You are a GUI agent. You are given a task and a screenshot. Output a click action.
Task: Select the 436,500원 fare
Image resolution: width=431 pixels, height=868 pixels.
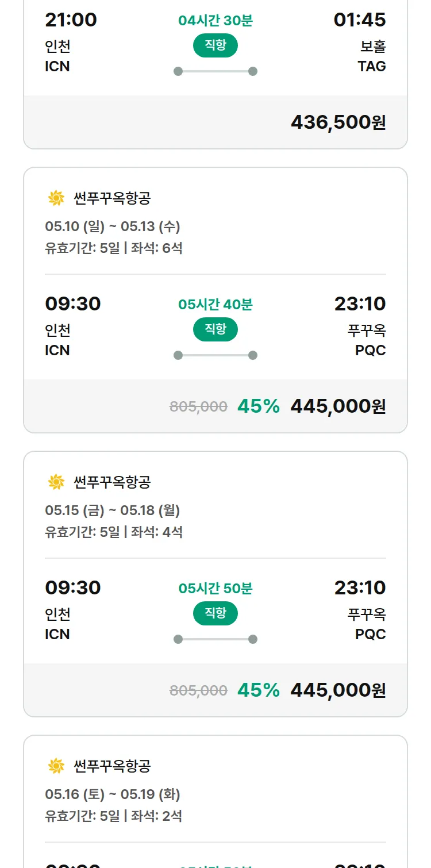coord(338,122)
